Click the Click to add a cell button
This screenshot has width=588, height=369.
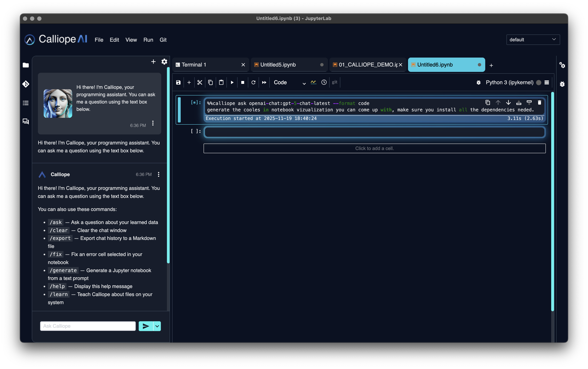(x=374, y=148)
